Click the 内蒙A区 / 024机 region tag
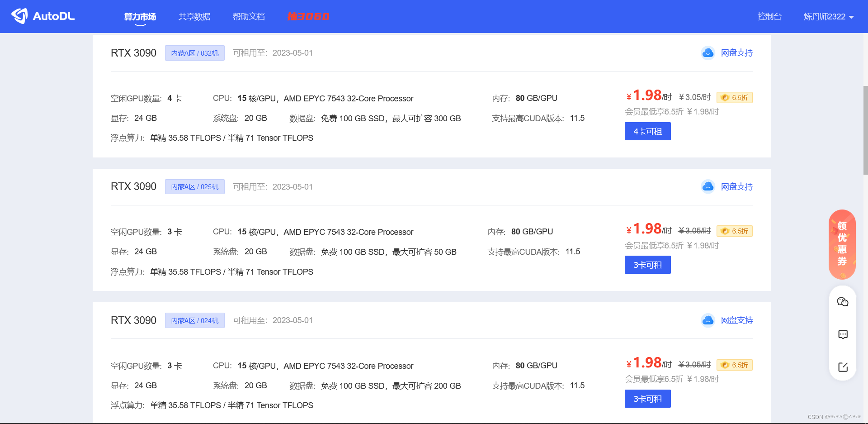Image resolution: width=868 pixels, height=424 pixels. [195, 320]
